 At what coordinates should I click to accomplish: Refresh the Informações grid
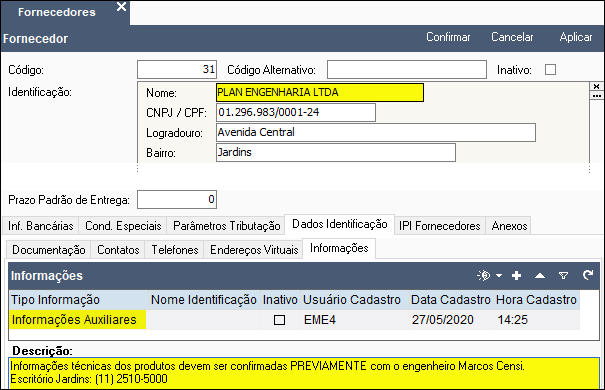pos(588,275)
